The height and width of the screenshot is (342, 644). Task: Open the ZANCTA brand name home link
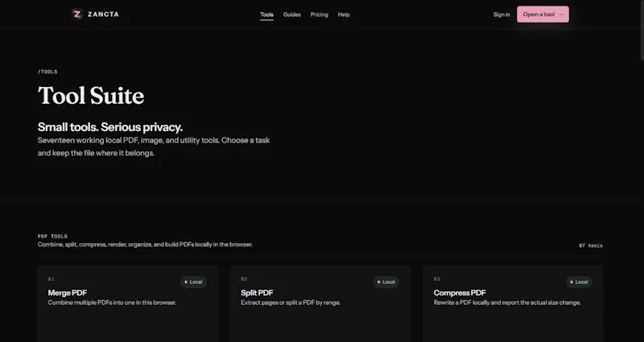103,14
